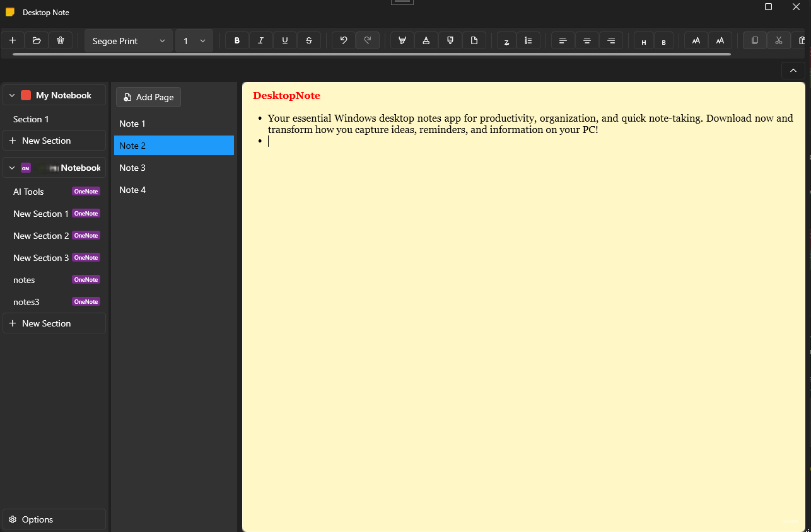The height and width of the screenshot is (532, 811).
Task: Click the file icon on Add Page
Action: point(127,97)
